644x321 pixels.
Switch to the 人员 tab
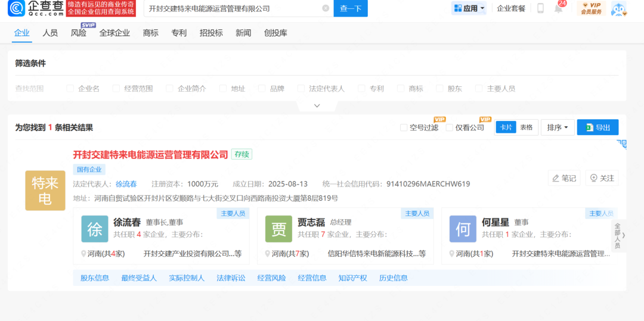click(x=50, y=33)
